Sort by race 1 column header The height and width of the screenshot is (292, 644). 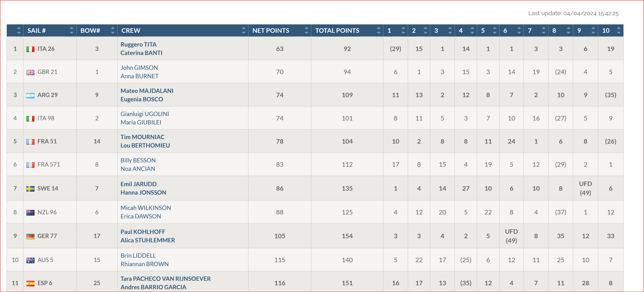click(x=395, y=31)
